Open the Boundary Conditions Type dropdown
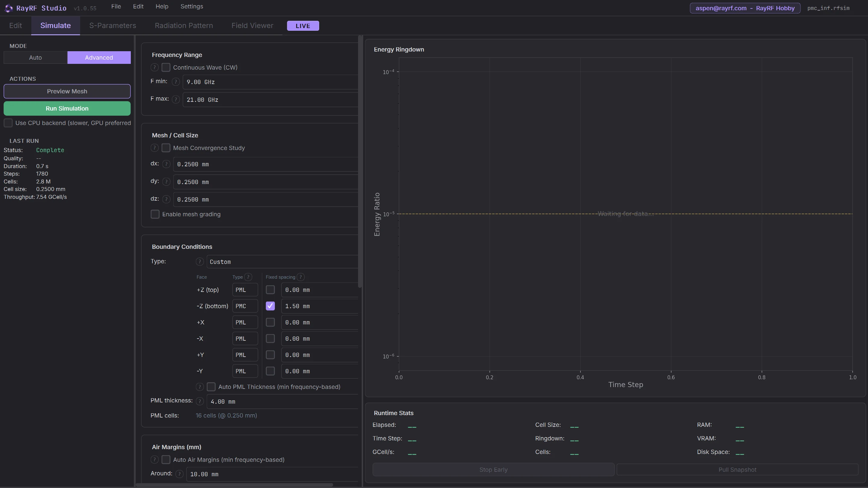This screenshot has height=488, width=868. pos(282,262)
